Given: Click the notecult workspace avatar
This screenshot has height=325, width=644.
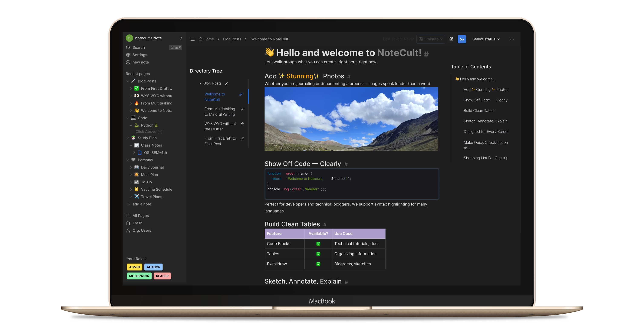Looking at the screenshot, I should click(x=129, y=38).
